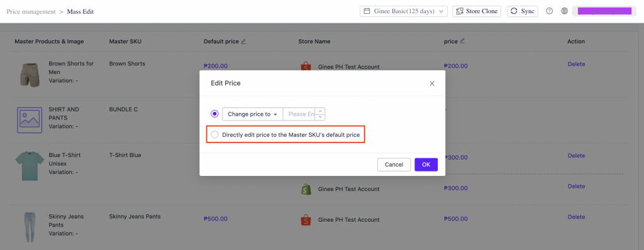
Task: Click the calendar icon in Ginee Basic selector
Action: pos(367,11)
